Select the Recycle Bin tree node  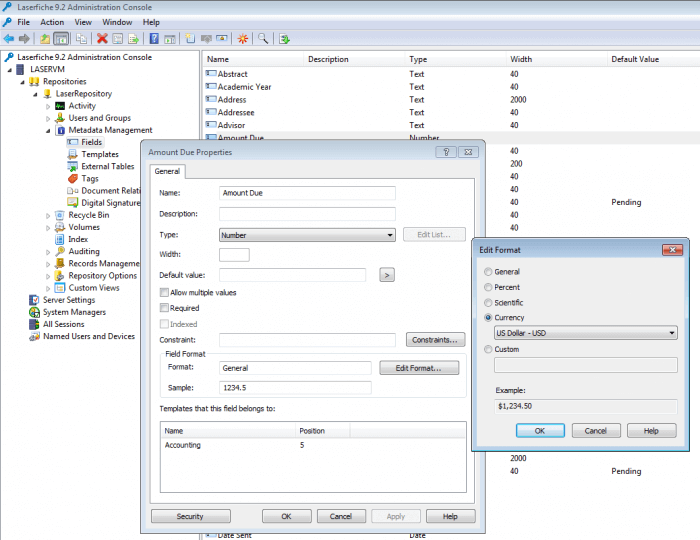point(88,215)
